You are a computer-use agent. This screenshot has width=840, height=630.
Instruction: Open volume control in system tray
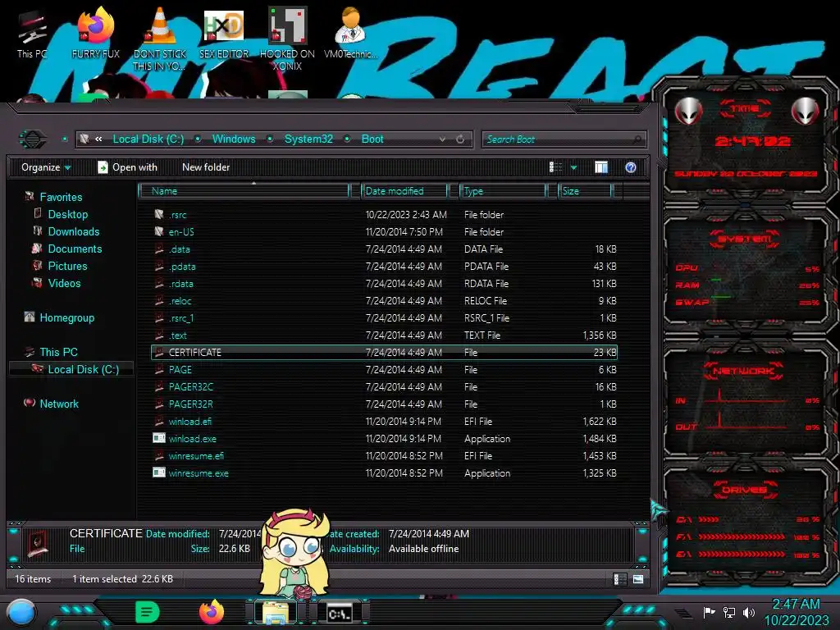pos(748,613)
